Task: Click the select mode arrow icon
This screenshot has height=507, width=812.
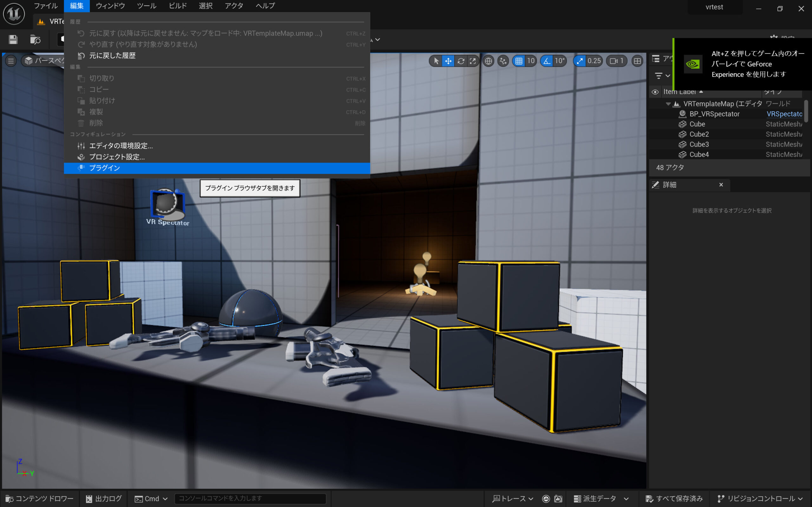Action: click(x=436, y=61)
